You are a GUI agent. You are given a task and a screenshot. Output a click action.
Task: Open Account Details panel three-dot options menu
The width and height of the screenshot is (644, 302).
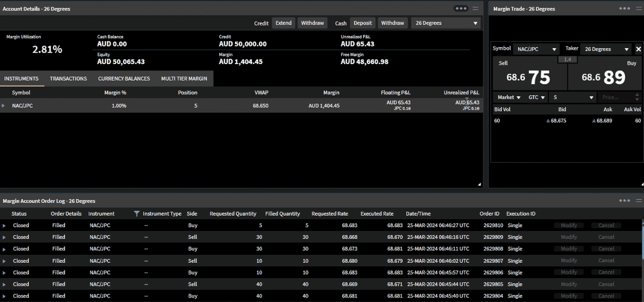(461, 9)
